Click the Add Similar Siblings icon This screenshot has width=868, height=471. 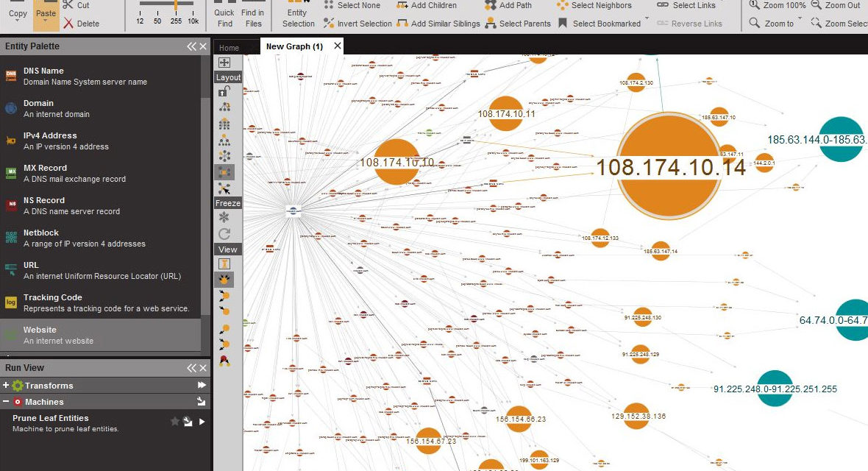coord(402,24)
